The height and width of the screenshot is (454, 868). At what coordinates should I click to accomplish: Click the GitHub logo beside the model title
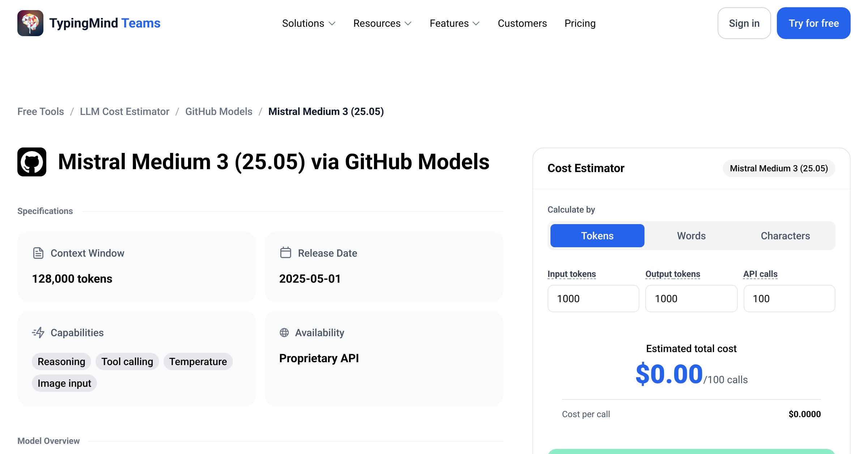tap(32, 162)
